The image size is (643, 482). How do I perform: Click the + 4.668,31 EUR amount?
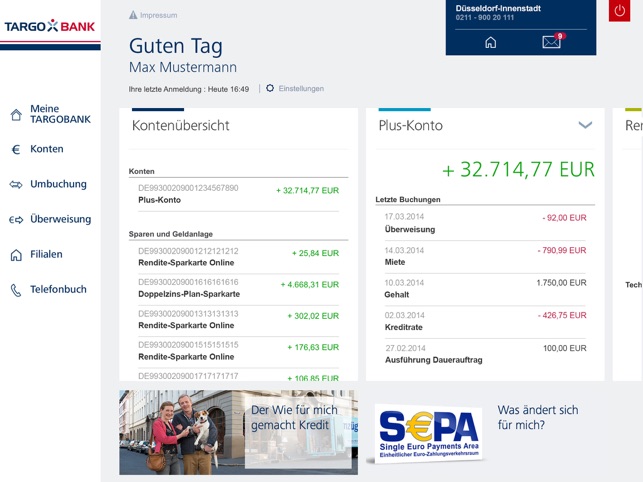pos(310,285)
